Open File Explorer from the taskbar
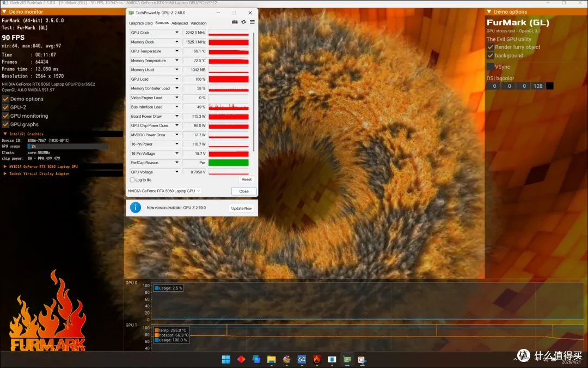The image size is (588, 368). click(272, 359)
